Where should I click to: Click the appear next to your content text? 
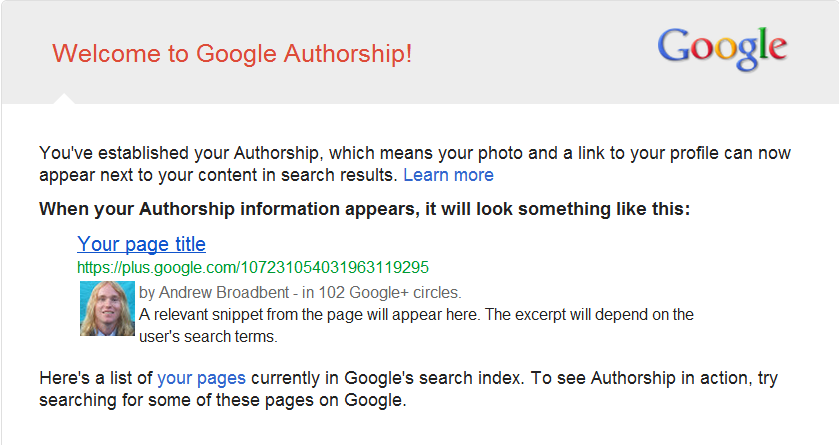point(218,175)
